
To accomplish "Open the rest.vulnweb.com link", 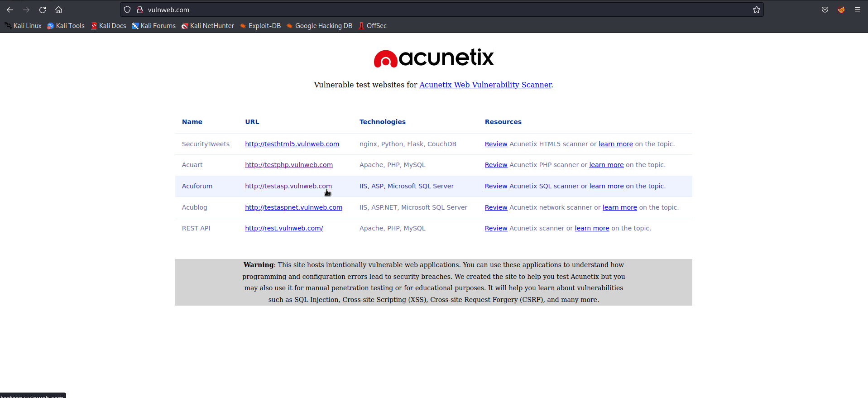I will [x=284, y=228].
